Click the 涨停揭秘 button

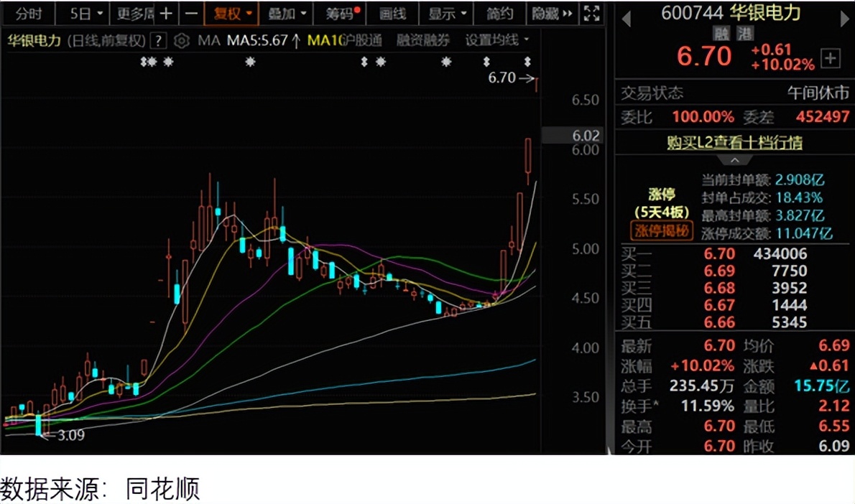(662, 231)
